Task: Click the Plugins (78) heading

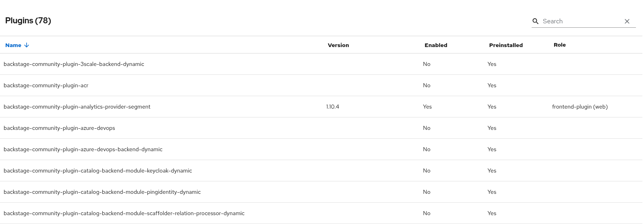Action: point(28,21)
